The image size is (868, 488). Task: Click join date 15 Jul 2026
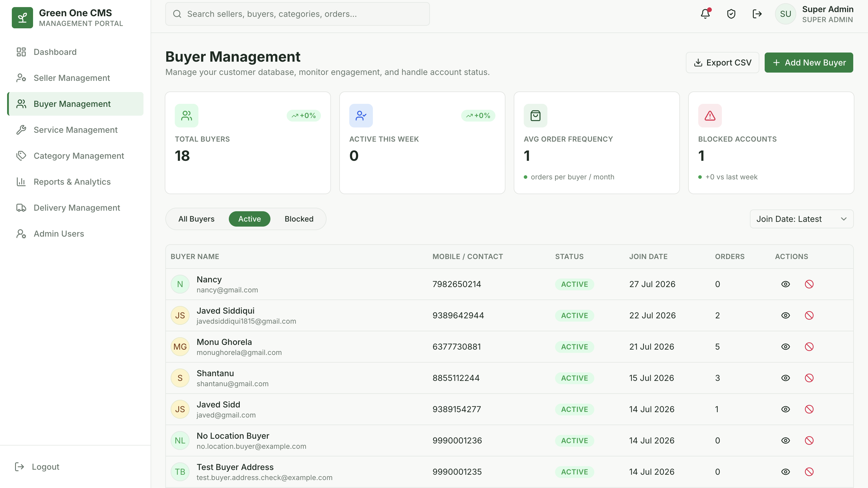click(x=652, y=378)
